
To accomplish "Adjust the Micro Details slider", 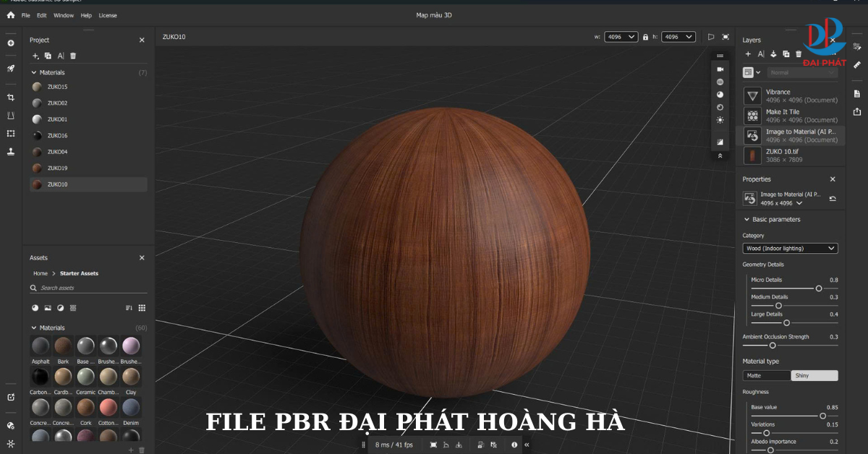I will (x=818, y=288).
